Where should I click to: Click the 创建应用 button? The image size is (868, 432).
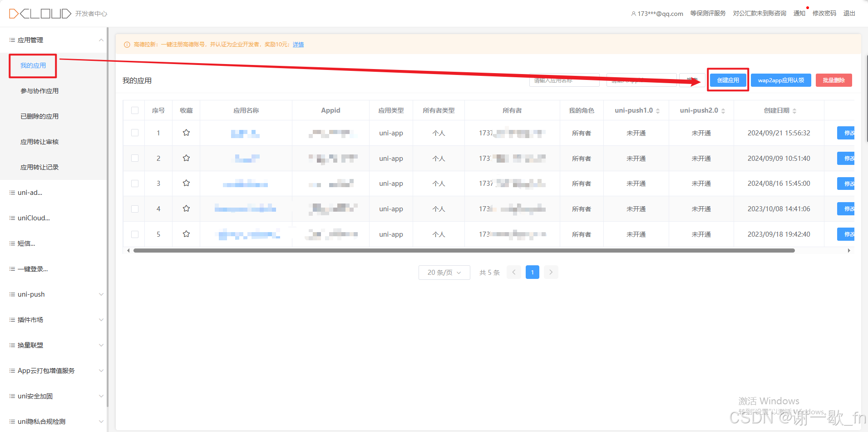click(x=728, y=80)
